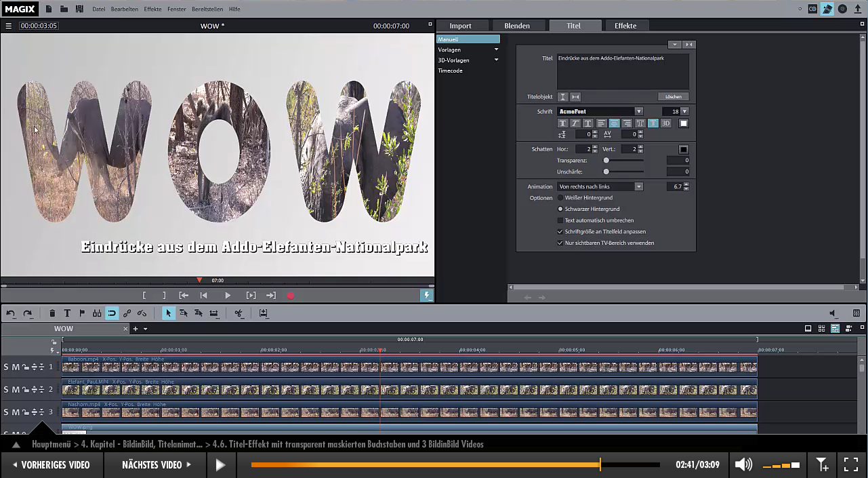Image resolution: width=868 pixels, height=478 pixels.
Task: Select the Weißer Hintergrund radio option
Action: click(x=560, y=198)
